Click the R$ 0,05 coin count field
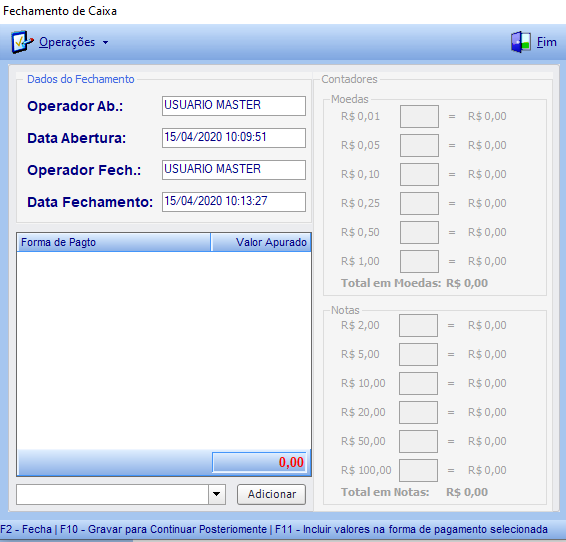 pyautogui.click(x=419, y=145)
